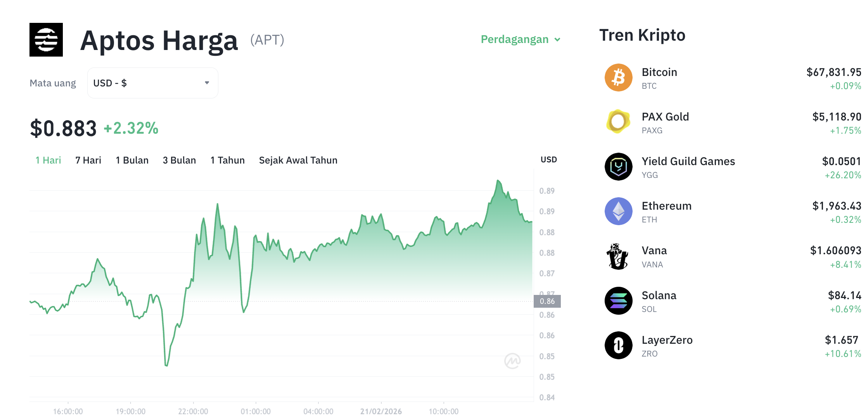
Task: Open the Perdagangan dropdown
Action: 520,39
